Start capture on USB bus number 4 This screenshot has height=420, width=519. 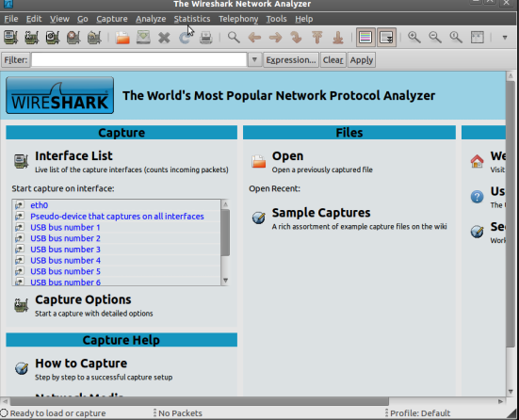65,261
